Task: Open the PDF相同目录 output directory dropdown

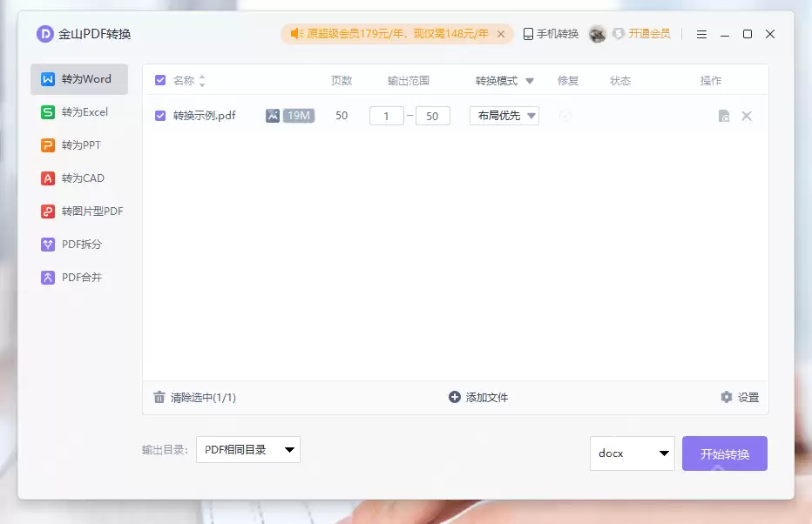Action: (247, 450)
